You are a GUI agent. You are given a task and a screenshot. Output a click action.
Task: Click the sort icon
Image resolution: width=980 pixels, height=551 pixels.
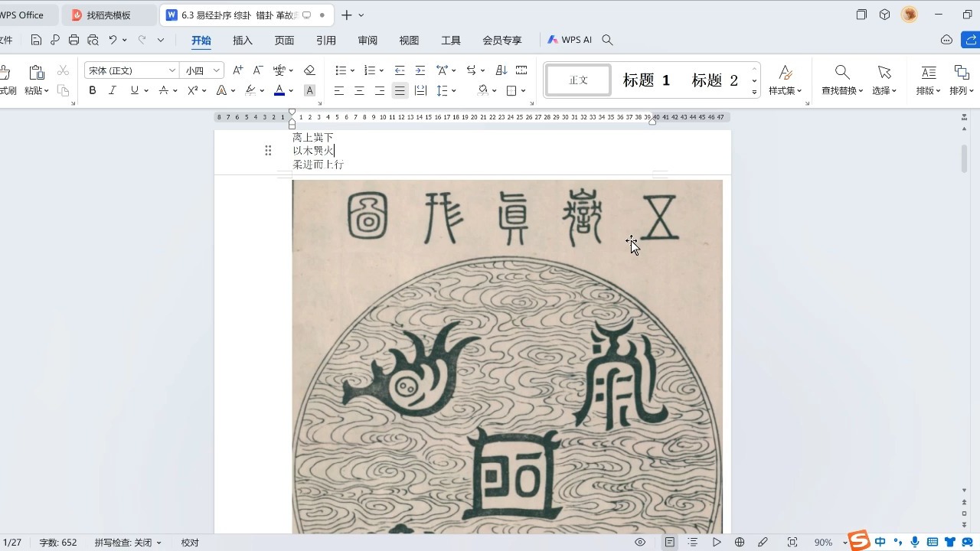(x=501, y=70)
